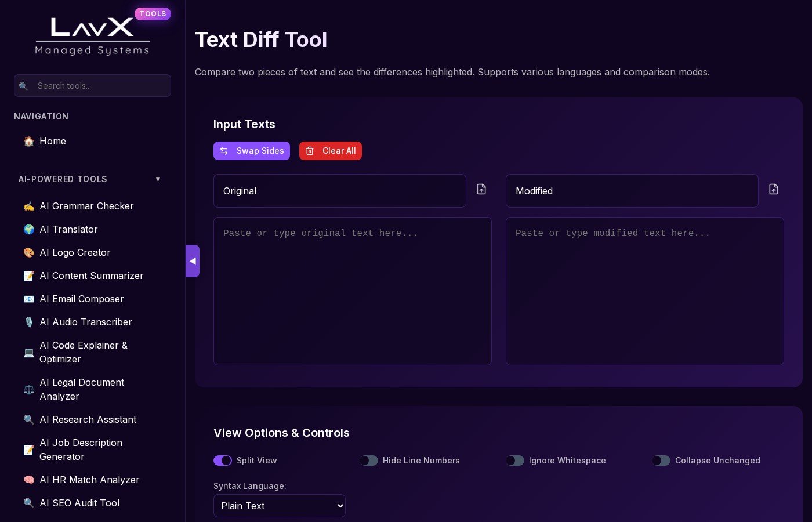The height and width of the screenshot is (522, 812).
Task: Open the Syntax Language dropdown
Action: point(280,506)
